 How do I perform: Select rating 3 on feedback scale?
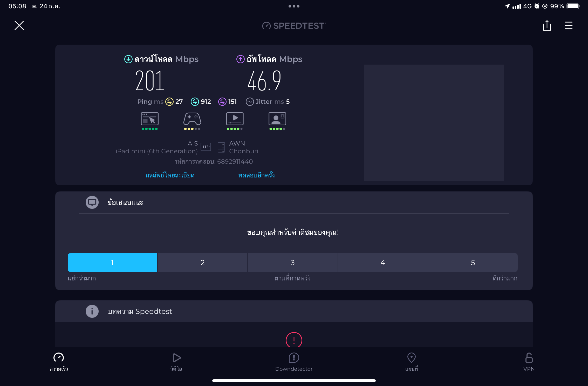[x=292, y=263]
